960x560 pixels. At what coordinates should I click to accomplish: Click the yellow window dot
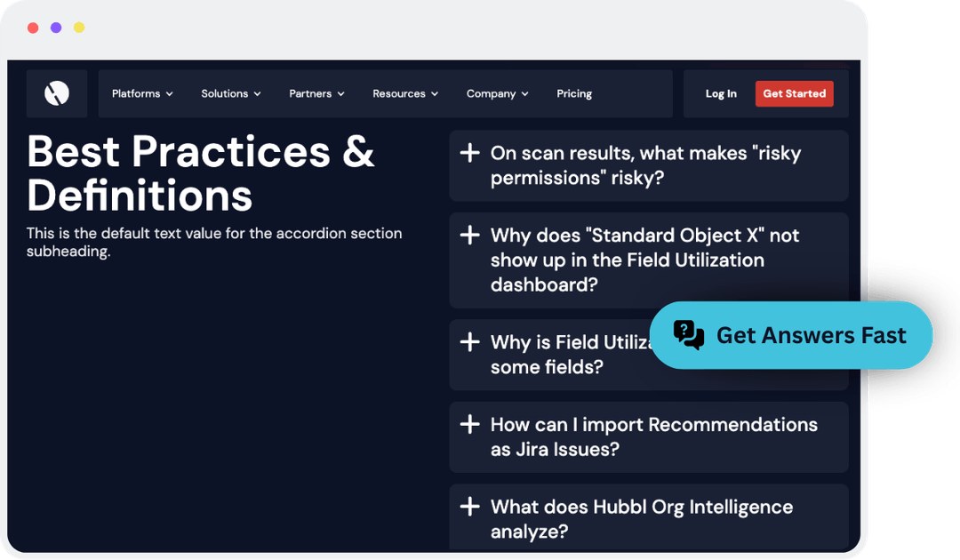[x=78, y=28]
